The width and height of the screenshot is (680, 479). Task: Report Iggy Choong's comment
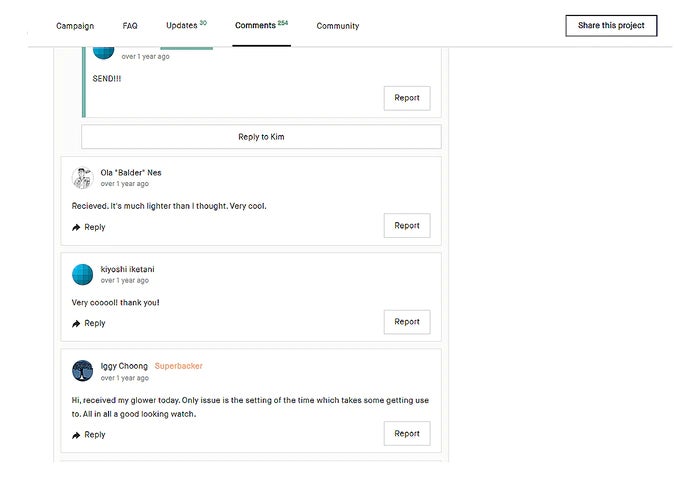[x=407, y=434]
